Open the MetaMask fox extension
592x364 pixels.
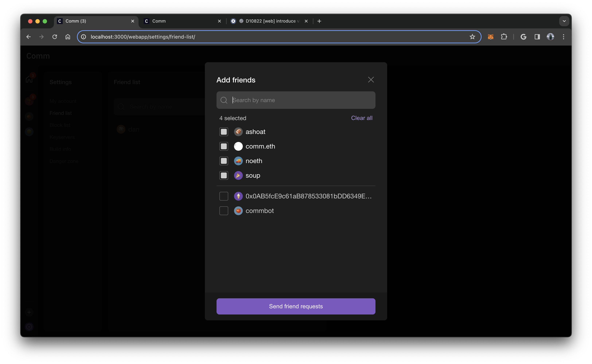[490, 37]
